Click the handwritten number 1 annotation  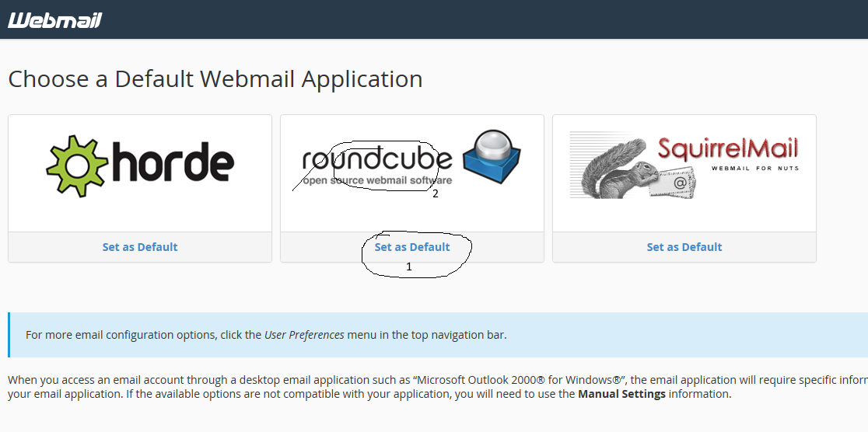pyautogui.click(x=409, y=267)
